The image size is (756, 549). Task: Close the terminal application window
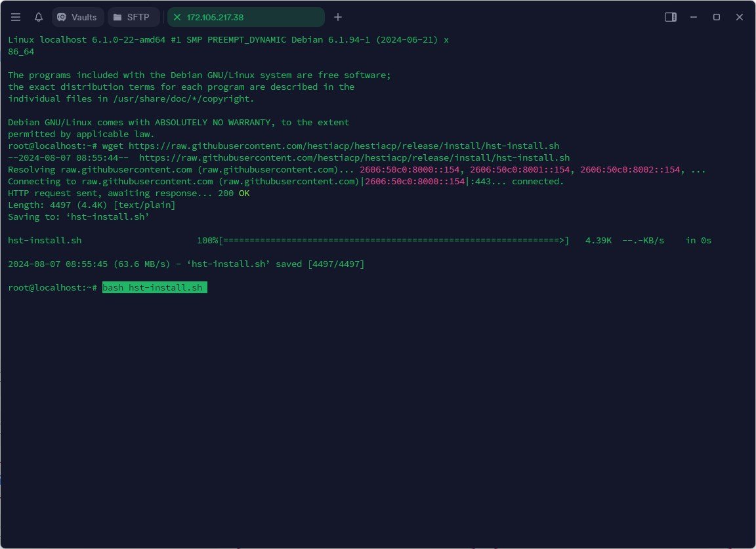[x=739, y=17]
